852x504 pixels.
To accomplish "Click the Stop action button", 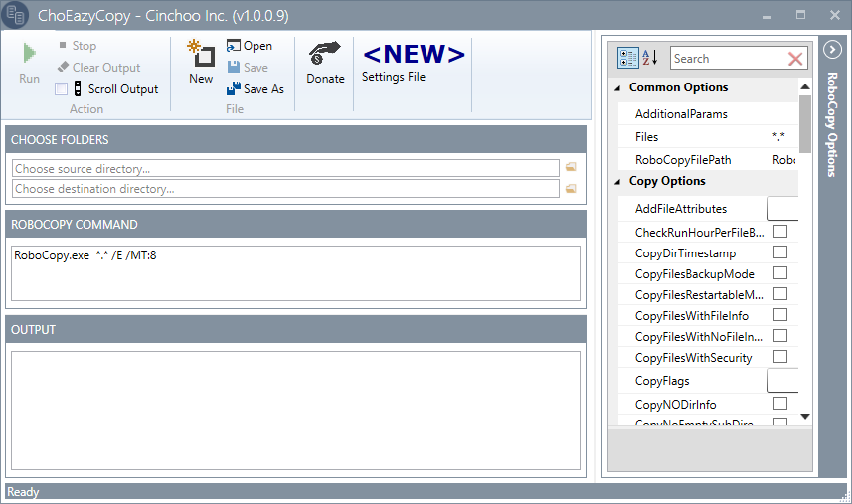I will (78, 46).
